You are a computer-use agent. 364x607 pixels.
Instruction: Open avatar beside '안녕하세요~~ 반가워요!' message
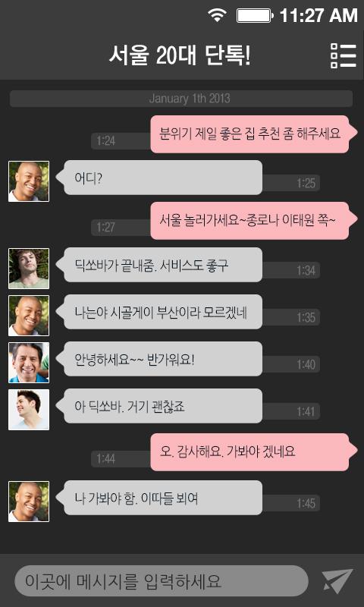pyautogui.click(x=29, y=363)
